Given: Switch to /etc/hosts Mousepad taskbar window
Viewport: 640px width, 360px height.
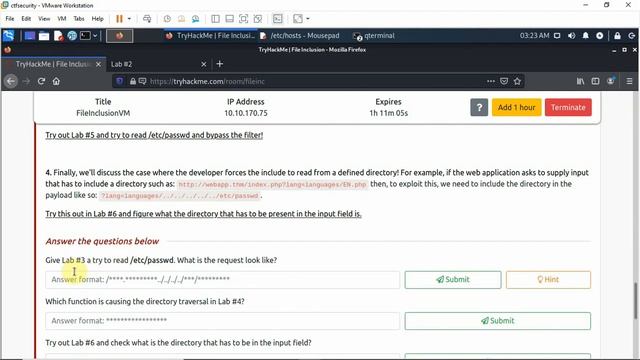Looking at the screenshot, I should (300, 36).
